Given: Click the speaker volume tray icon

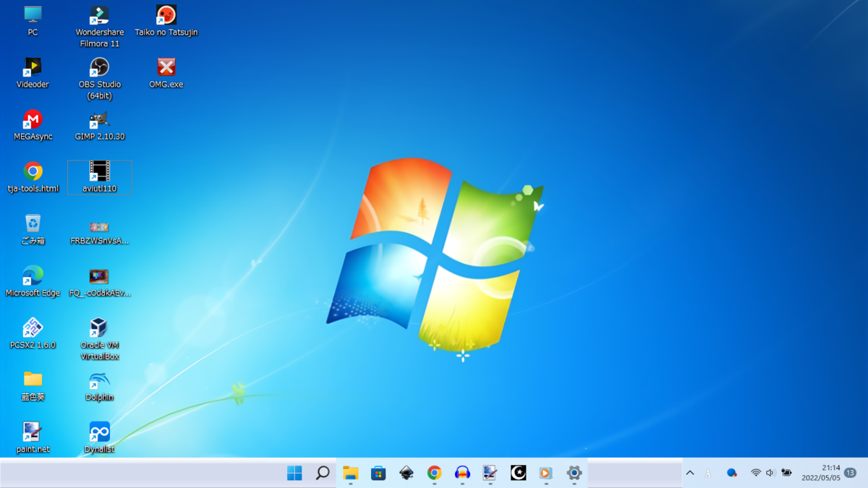Looking at the screenshot, I should [771, 473].
